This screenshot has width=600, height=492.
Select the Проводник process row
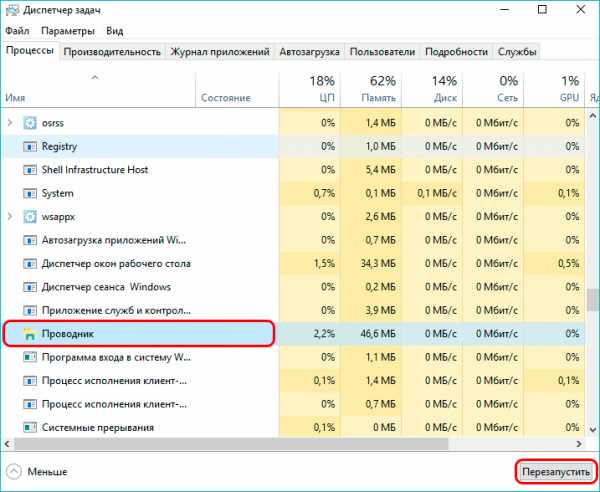click(x=294, y=334)
